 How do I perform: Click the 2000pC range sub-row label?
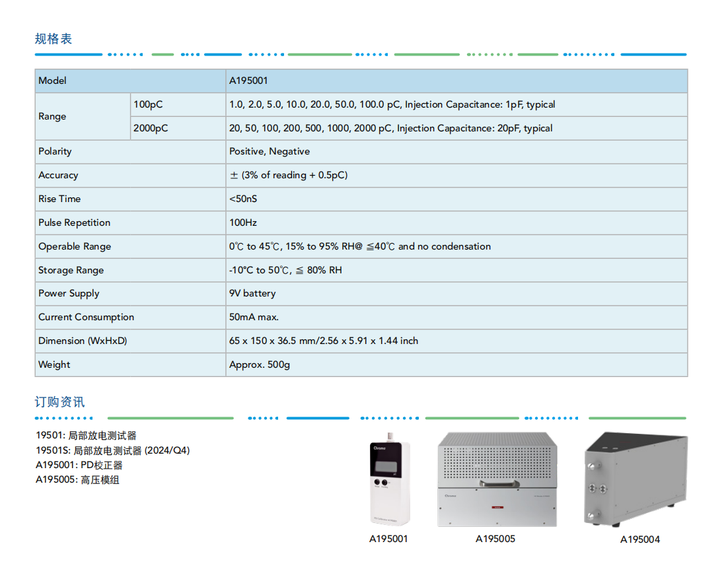click(151, 128)
